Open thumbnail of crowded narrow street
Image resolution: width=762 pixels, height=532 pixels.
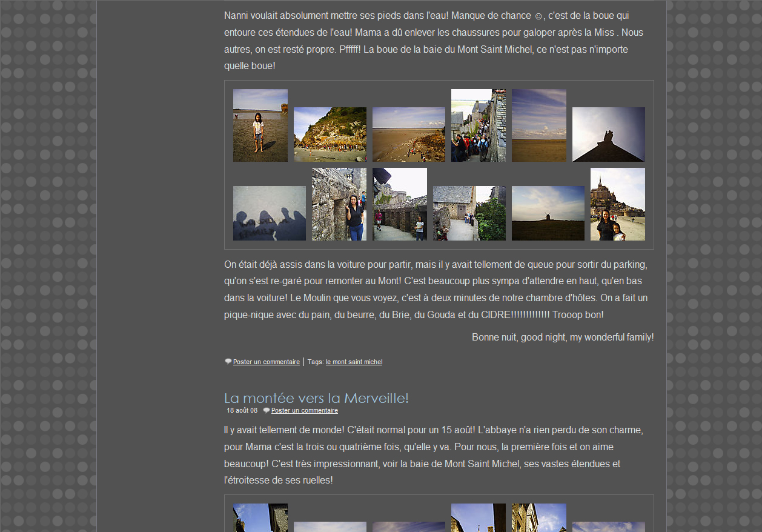pyautogui.click(x=479, y=125)
